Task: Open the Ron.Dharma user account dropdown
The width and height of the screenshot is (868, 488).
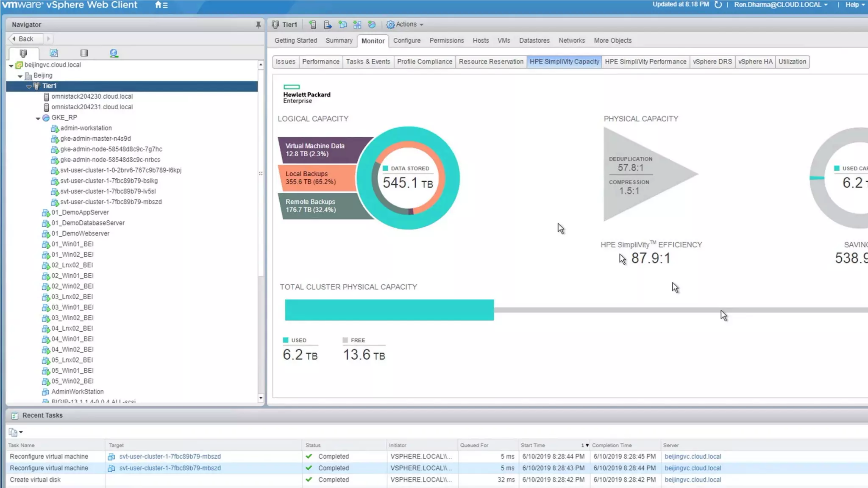Action: [781, 5]
